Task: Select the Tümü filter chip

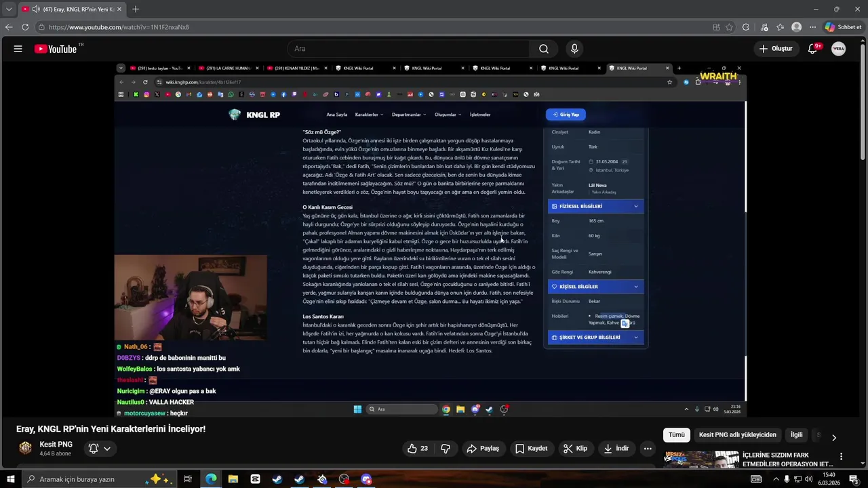Action: click(x=677, y=435)
